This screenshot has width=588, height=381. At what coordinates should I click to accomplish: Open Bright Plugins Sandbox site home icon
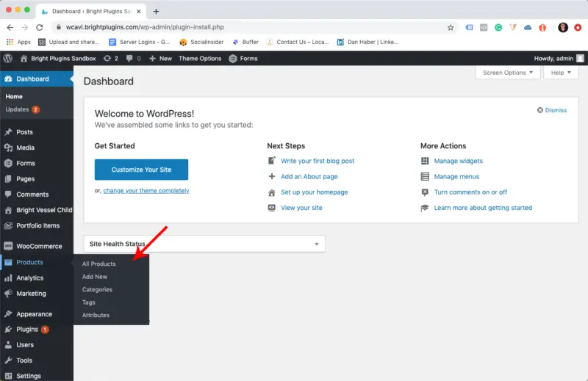click(24, 59)
